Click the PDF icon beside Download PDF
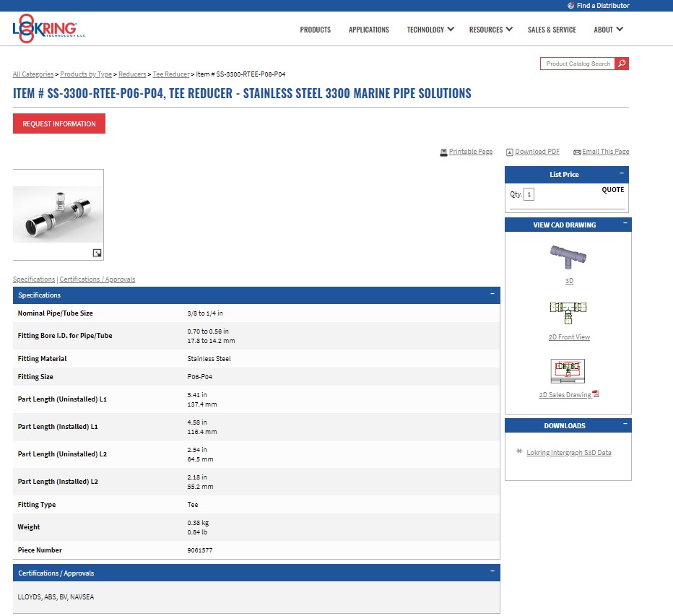Viewport: 673px width, 616px height. click(x=510, y=152)
